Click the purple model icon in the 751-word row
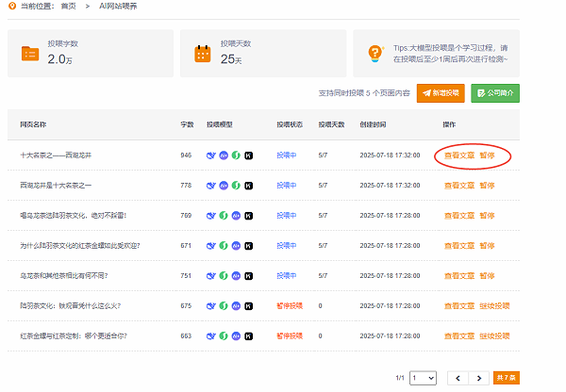The width and height of the screenshot is (566, 392). pyautogui.click(x=236, y=276)
